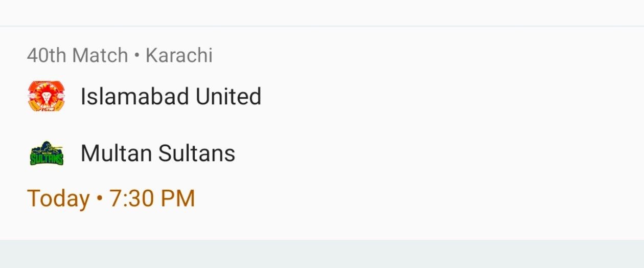Screen dimensions: 644x268
Task: Open the Multan Sultans team name
Action: click(x=157, y=153)
